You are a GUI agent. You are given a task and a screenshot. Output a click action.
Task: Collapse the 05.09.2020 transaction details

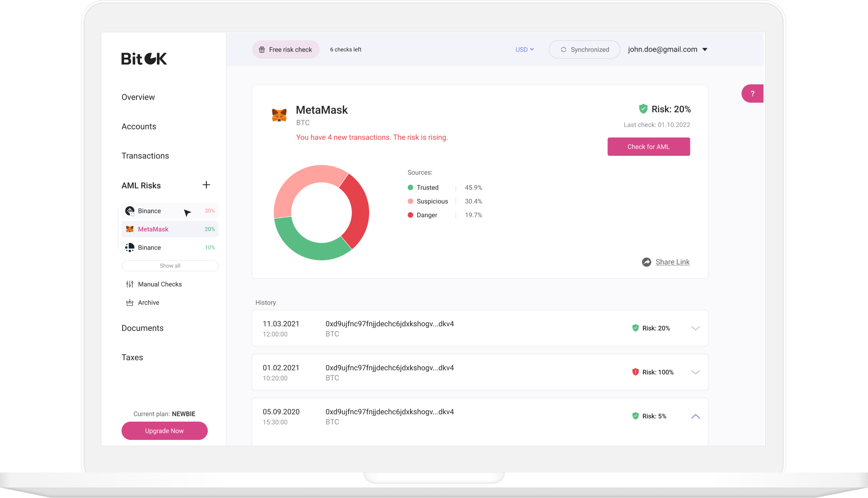(695, 416)
